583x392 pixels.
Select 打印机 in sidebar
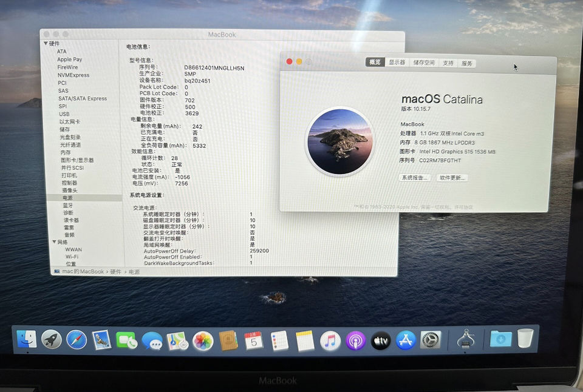point(69,175)
